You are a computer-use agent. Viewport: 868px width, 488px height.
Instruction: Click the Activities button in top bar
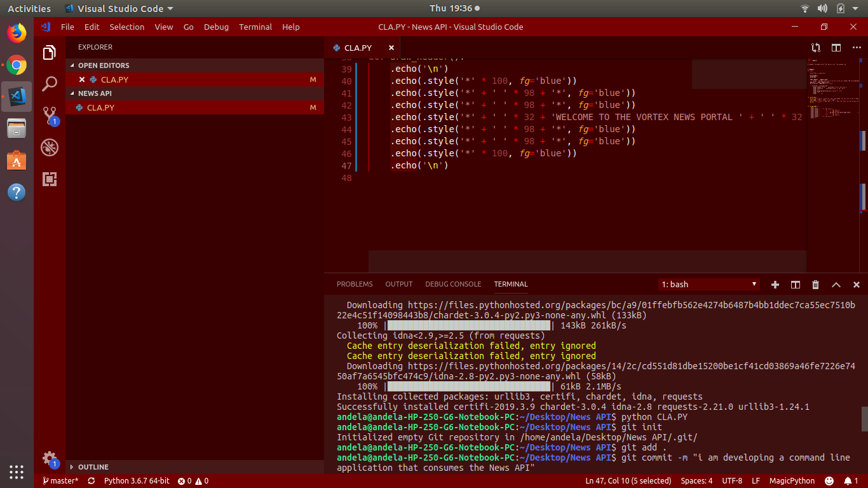29,8
